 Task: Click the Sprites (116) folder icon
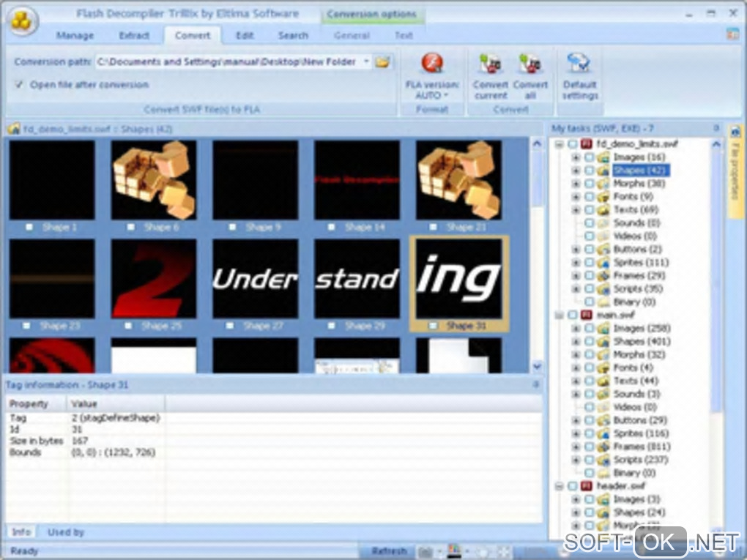click(603, 433)
